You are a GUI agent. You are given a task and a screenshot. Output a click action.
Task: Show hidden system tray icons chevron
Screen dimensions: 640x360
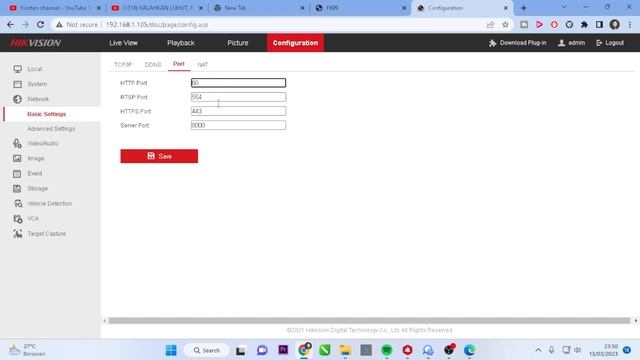(538, 350)
